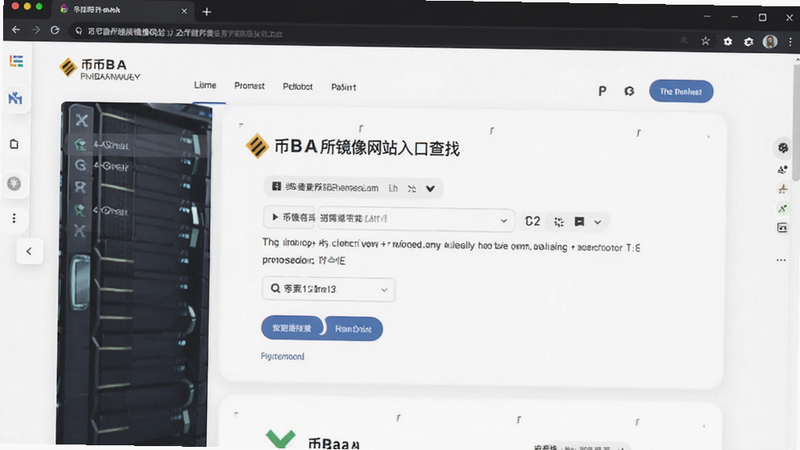Click the green checkmark logo in lower card
Image resolution: width=800 pixels, height=450 pixels.
pyautogui.click(x=280, y=438)
